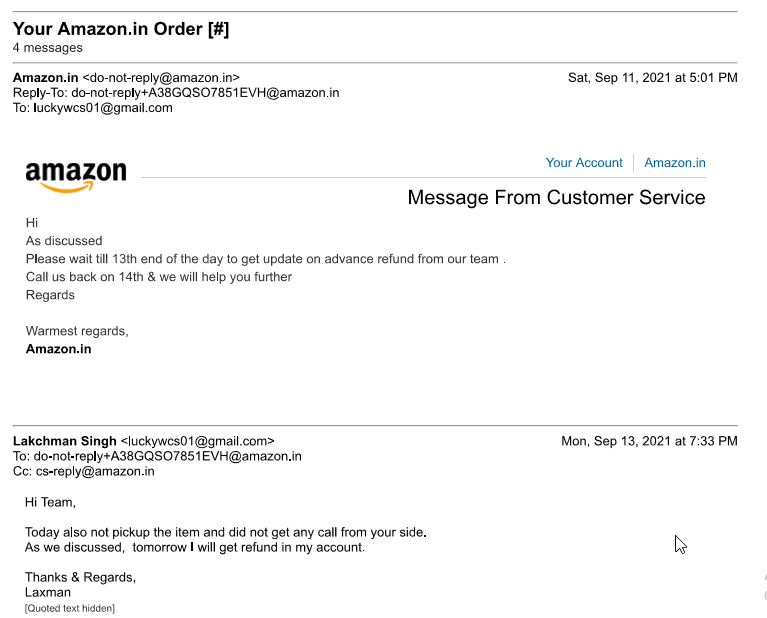The height and width of the screenshot is (618, 767).
Task: Expand the Quoted text hidden section
Action: (70, 608)
